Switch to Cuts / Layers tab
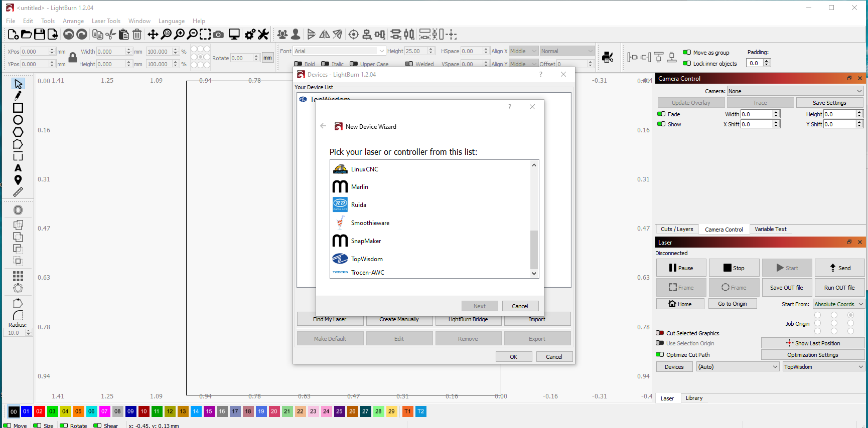The height and width of the screenshot is (428, 868). click(677, 229)
